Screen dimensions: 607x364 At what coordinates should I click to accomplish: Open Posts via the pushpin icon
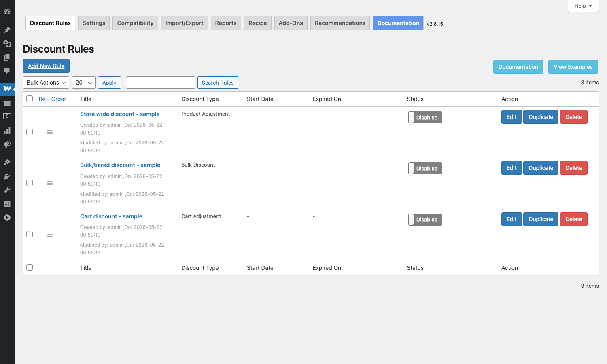(7, 30)
